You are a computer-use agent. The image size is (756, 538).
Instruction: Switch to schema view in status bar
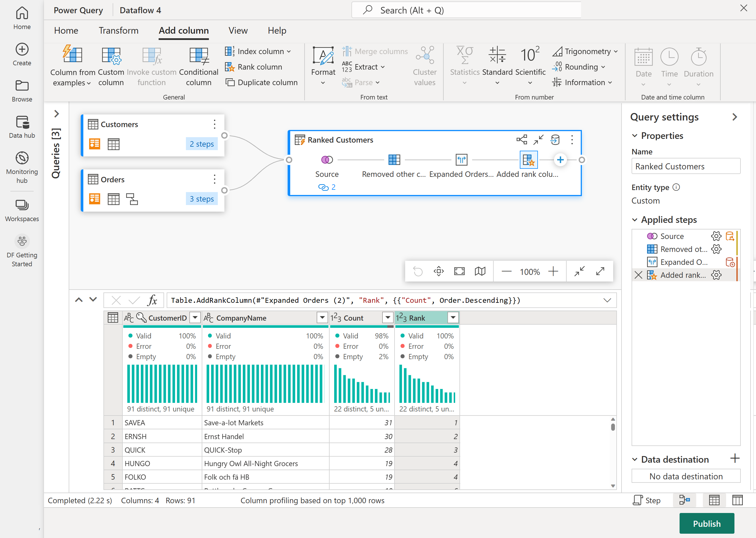tap(737, 500)
